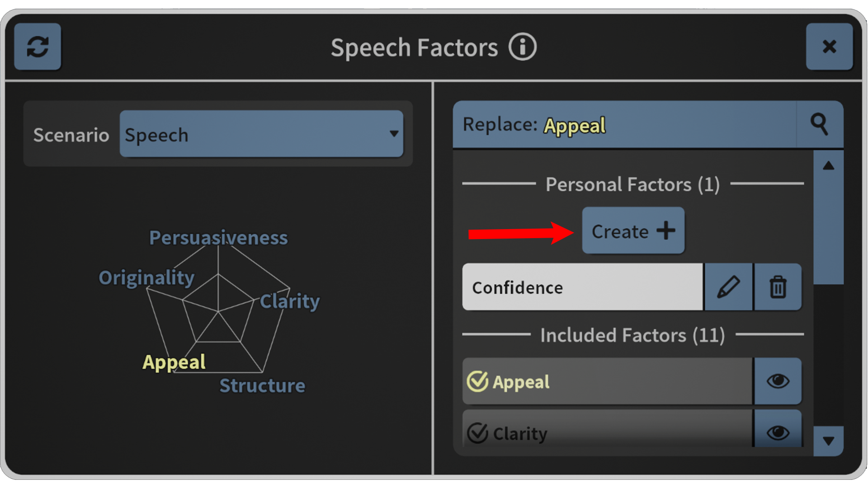Click the Appeal checkmark in Included Factors
Image resolution: width=868 pixels, height=488 pixels.
(477, 381)
